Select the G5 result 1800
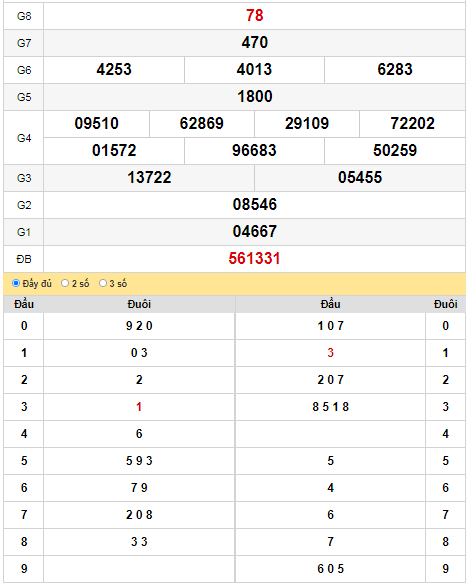Viewport: 468px width, 587px height. [x=255, y=97]
